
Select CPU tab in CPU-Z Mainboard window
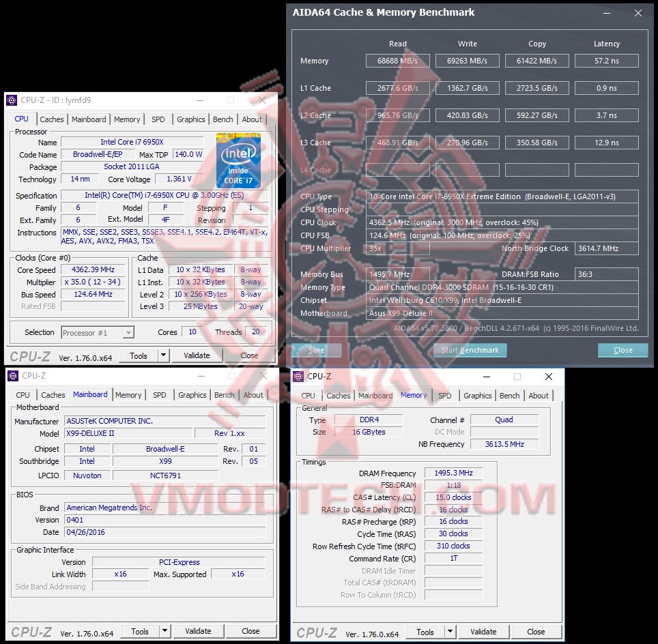click(23, 395)
